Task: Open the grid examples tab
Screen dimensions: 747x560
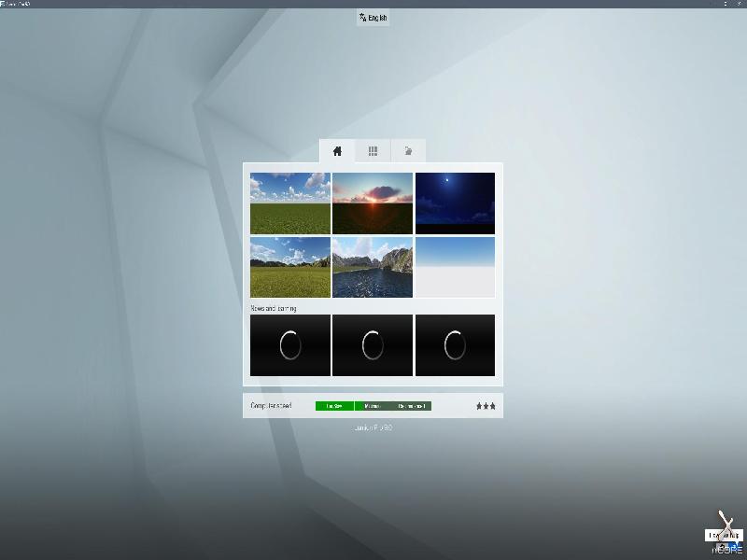Action: click(373, 151)
